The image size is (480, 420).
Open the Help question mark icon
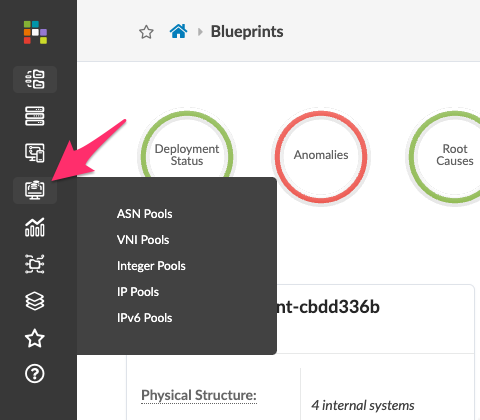[35, 374]
